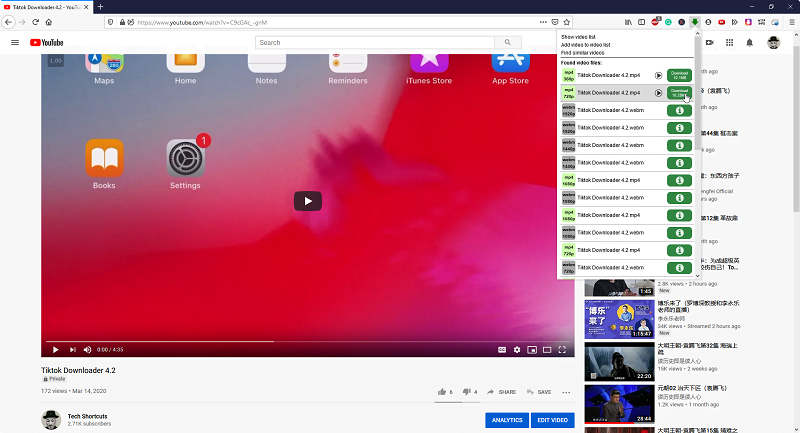Reload the page in Firefox
Image resolution: width=800 pixels, height=433 pixels.
(x=35, y=22)
